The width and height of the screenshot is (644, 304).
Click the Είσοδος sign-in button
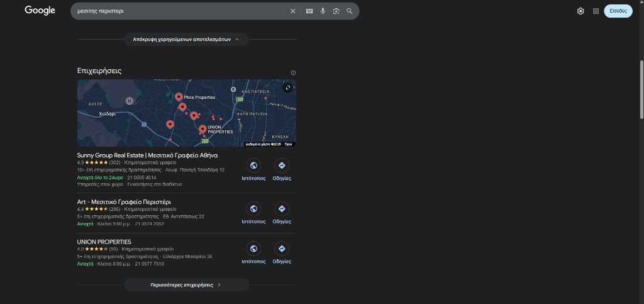click(618, 11)
